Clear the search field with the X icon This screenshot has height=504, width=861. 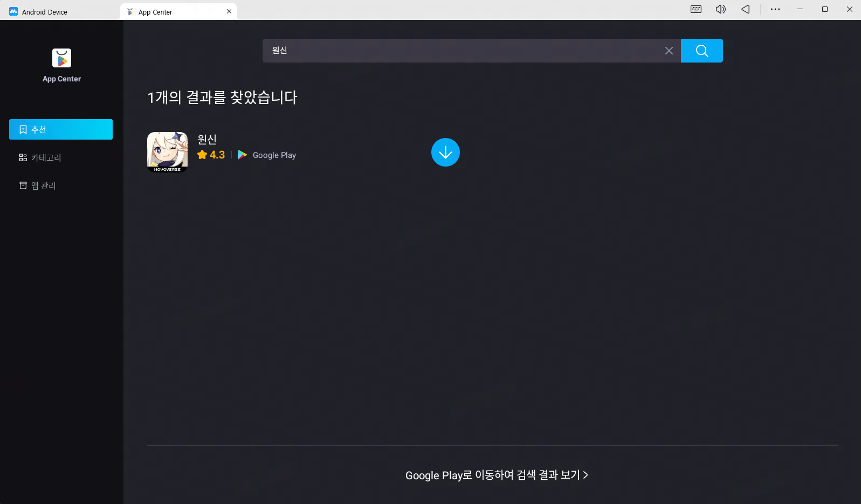[669, 51]
